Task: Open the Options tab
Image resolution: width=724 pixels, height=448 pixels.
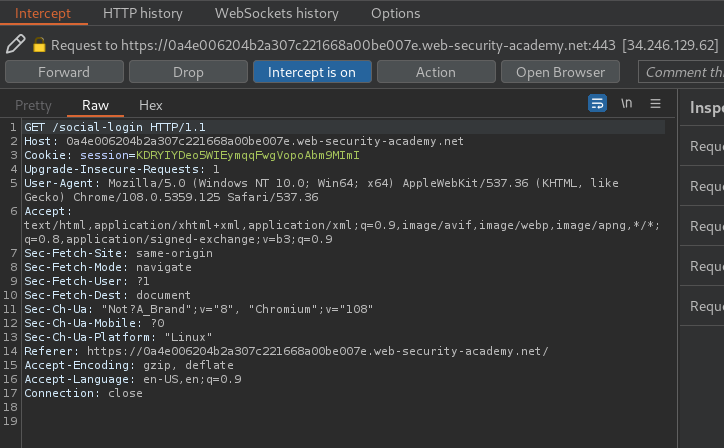Action: tap(396, 13)
